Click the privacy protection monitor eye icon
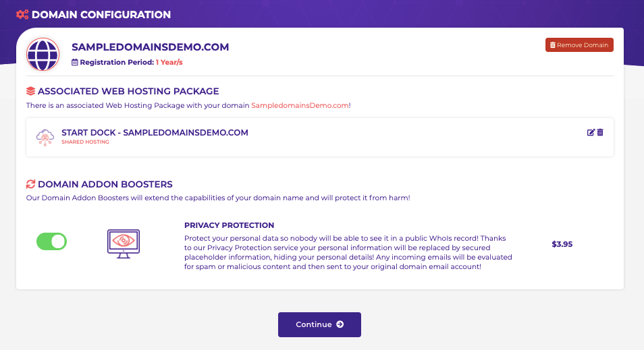Image resolution: width=644 pixels, height=350 pixels. [124, 243]
